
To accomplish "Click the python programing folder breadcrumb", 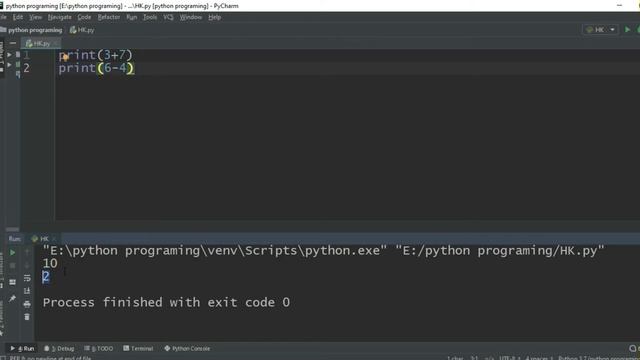I will point(32,30).
